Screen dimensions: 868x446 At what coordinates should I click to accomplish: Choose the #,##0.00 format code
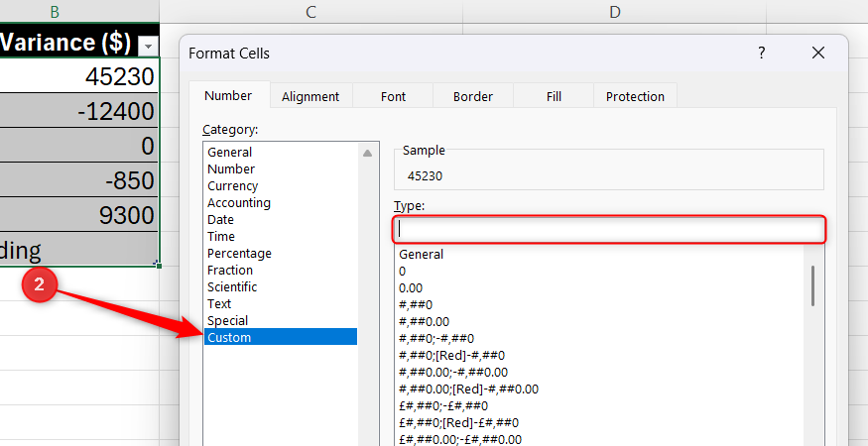point(601,322)
